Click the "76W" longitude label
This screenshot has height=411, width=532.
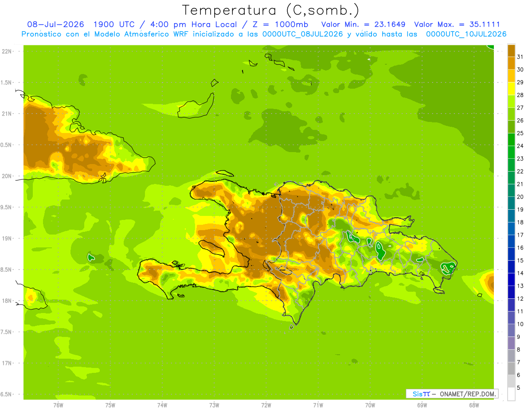click(58, 405)
